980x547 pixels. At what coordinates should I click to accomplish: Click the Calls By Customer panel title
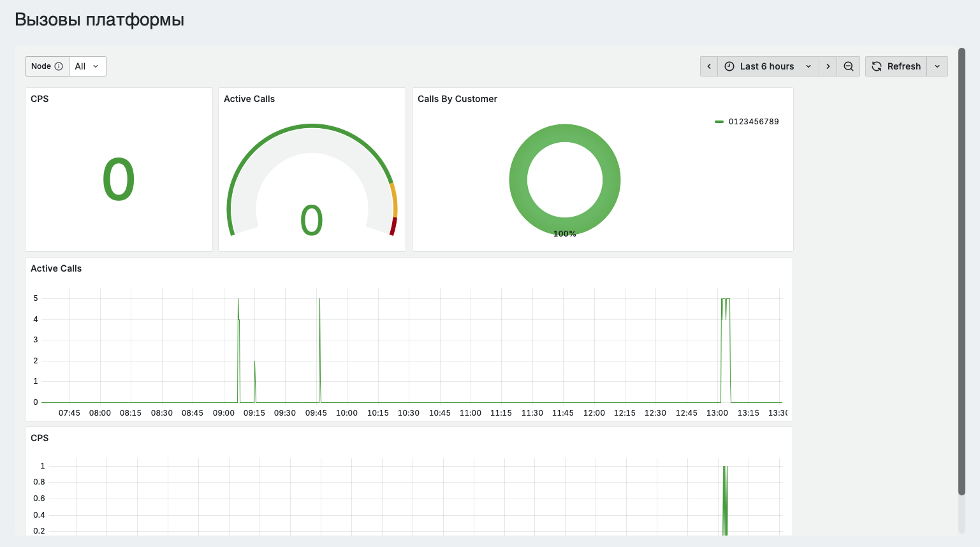pos(457,99)
